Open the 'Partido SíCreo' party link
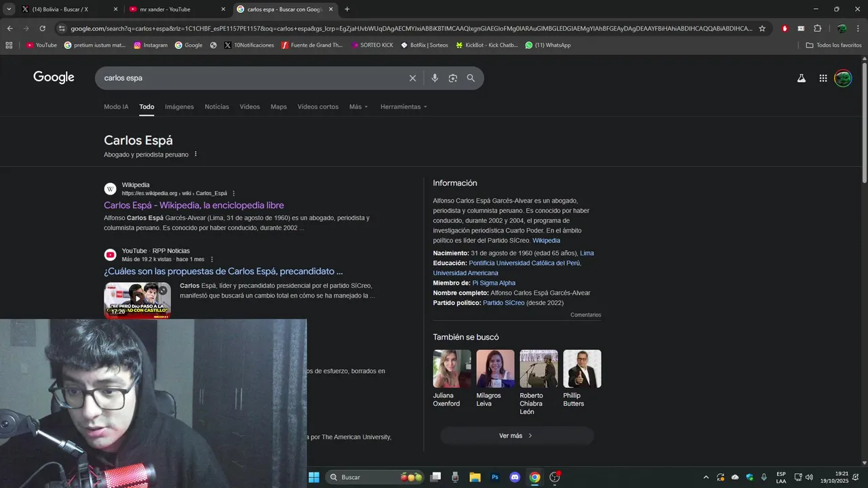The height and width of the screenshot is (488, 868). (x=504, y=303)
